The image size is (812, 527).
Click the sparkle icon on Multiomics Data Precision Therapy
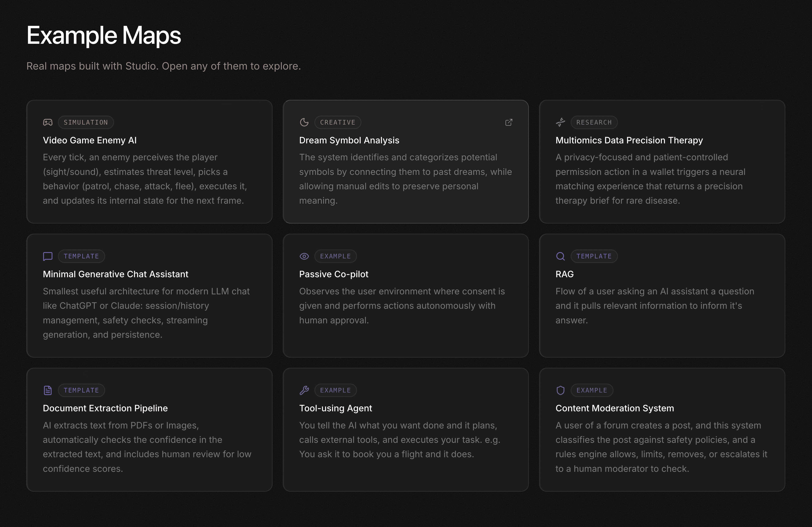[x=561, y=122]
